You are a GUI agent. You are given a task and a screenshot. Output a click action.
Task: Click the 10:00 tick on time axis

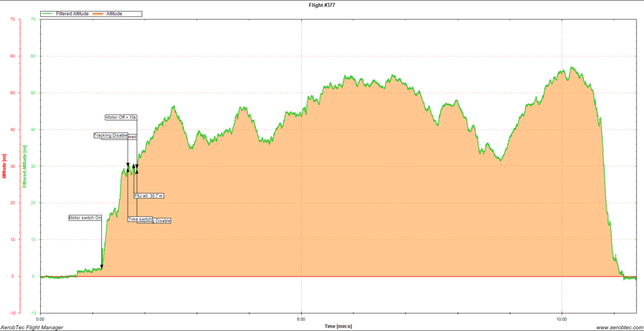tap(562, 318)
